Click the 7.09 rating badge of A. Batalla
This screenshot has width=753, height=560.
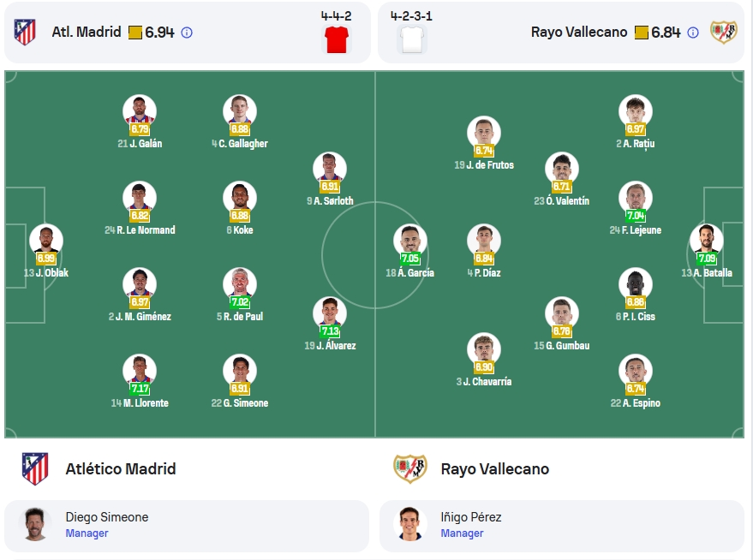tap(707, 259)
